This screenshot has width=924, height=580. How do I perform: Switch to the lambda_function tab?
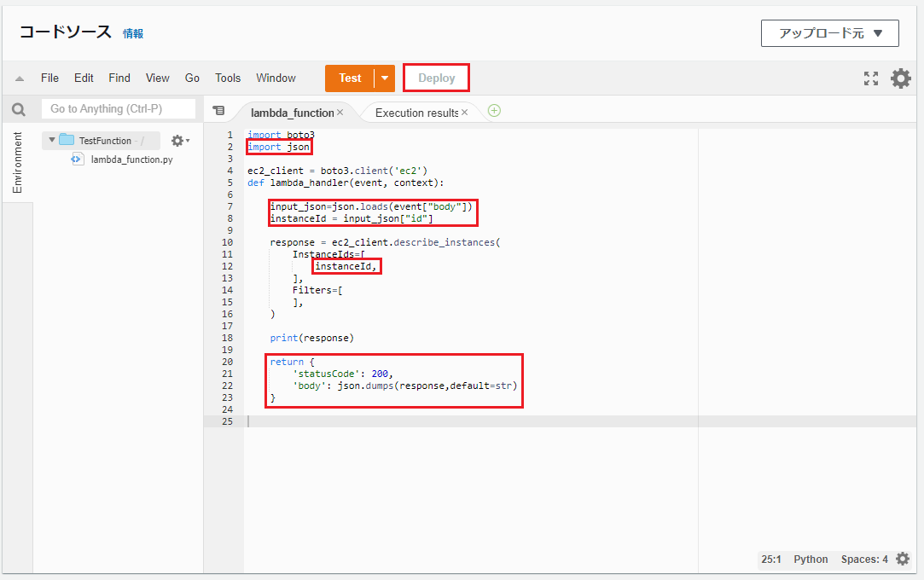point(293,113)
